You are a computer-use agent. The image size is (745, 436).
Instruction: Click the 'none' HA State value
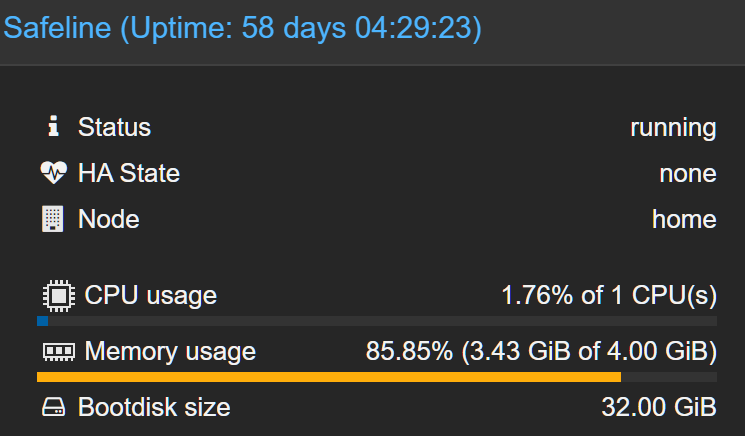coord(688,173)
